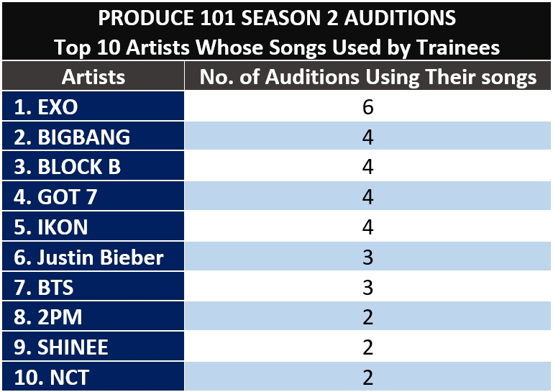Click the '5. IKON' artist cell

point(93,226)
